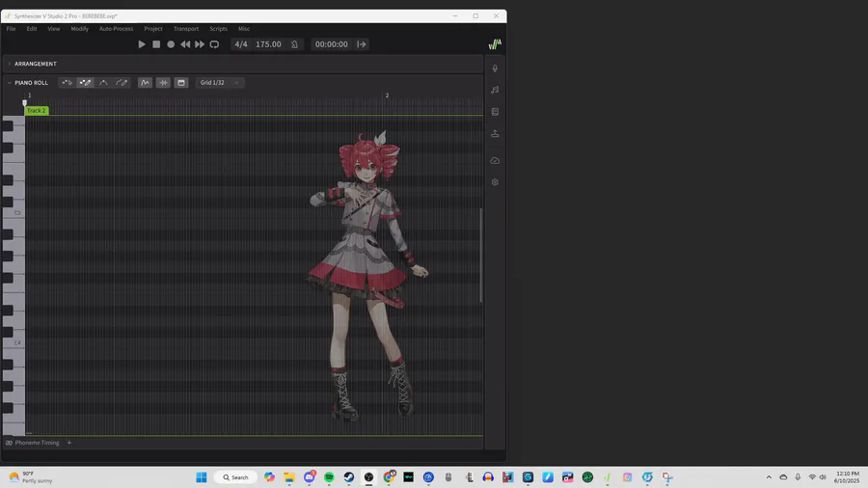Screen dimensions: 868x488
Task: Click the playhead marker at bar 1
Action: [24, 102]
